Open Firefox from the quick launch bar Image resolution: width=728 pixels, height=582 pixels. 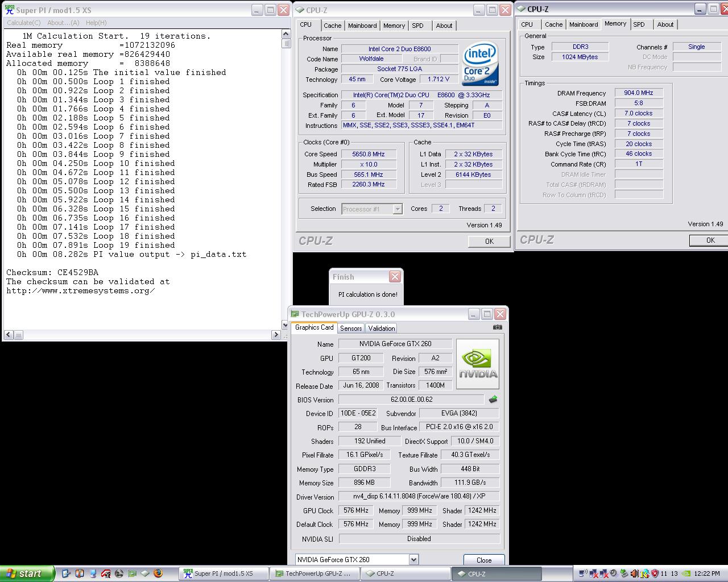click(x=158, y=573)
